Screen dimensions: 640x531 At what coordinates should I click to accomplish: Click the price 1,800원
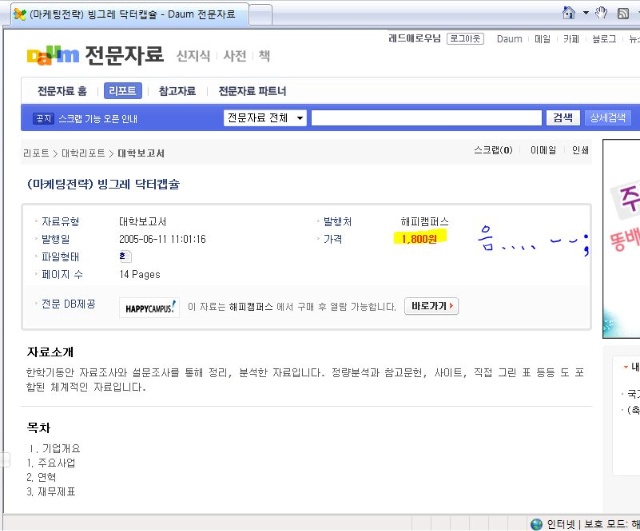[419, 239]
